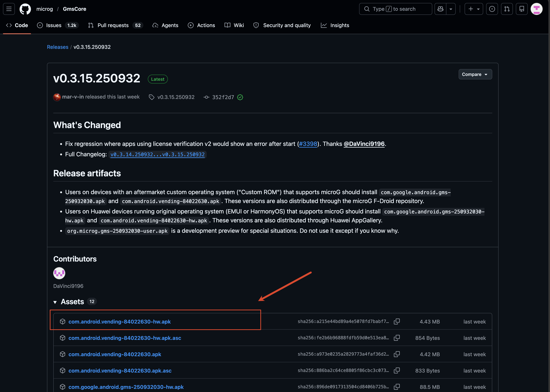550x392 pixels.
Task: Open the user profile avatar menu
Action: click(536, 9)
